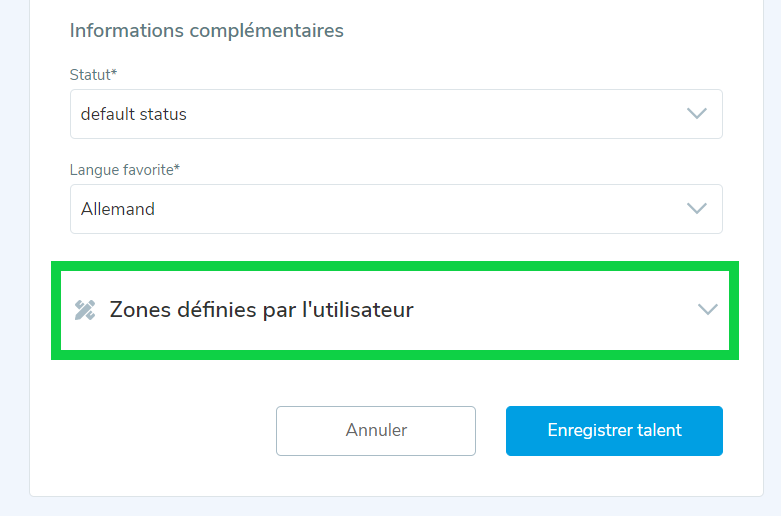The image size is (781, 516).
Task: Click the pencil-ruler icon beside Zones définies
Action: (x=85, y=310)
